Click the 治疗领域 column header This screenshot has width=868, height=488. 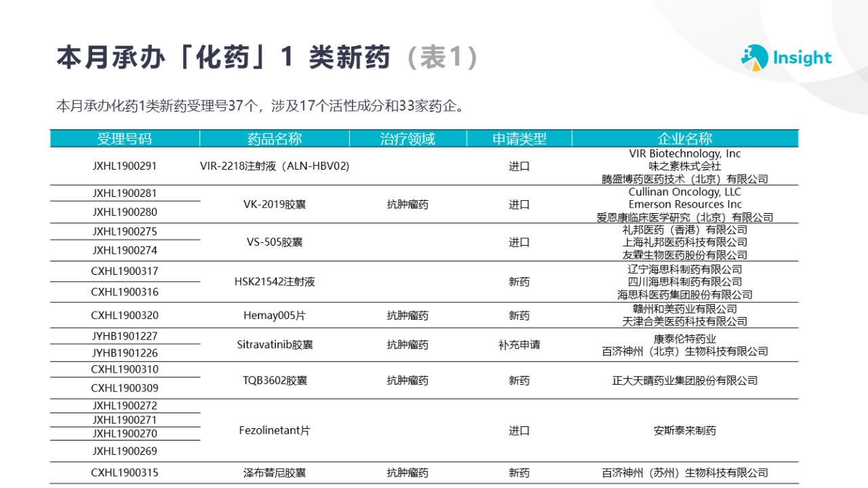click(x=408, y=138)
